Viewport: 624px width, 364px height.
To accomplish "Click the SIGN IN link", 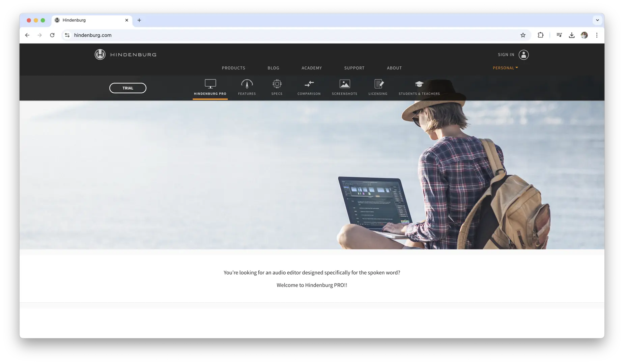I will click(506, 55).
